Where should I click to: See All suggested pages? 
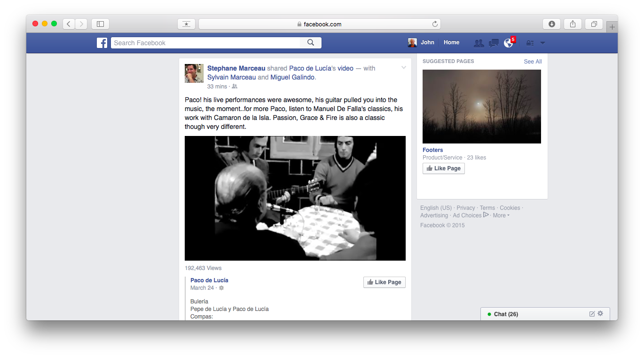[x=533, y=62]
